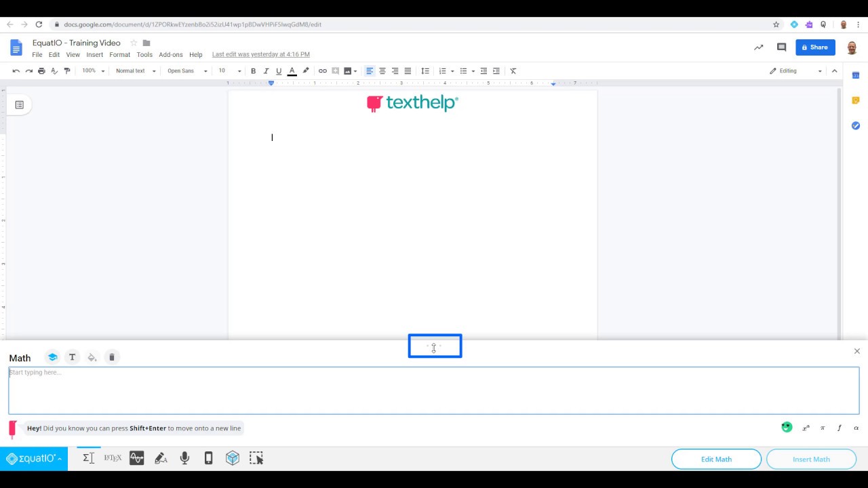Select the Screenshot Reader selection icon
This screenshot has width=868, height=488.
[x=256, y=458]
